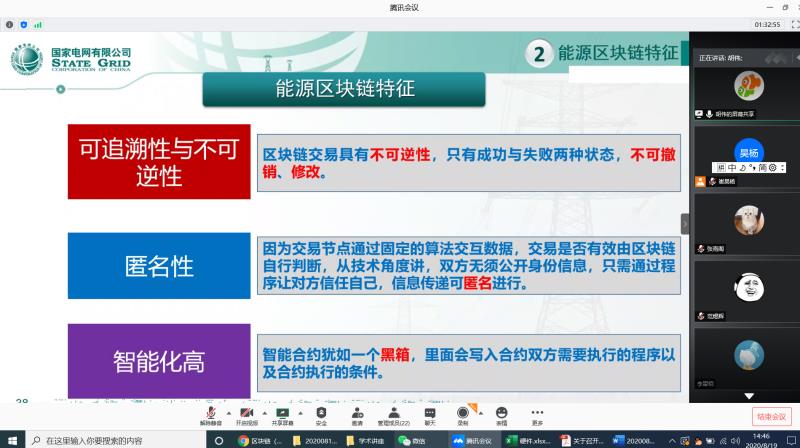This screenshot has height=448, width=800.
Task: Click the 邀请 invite icon
Action: 357,412
